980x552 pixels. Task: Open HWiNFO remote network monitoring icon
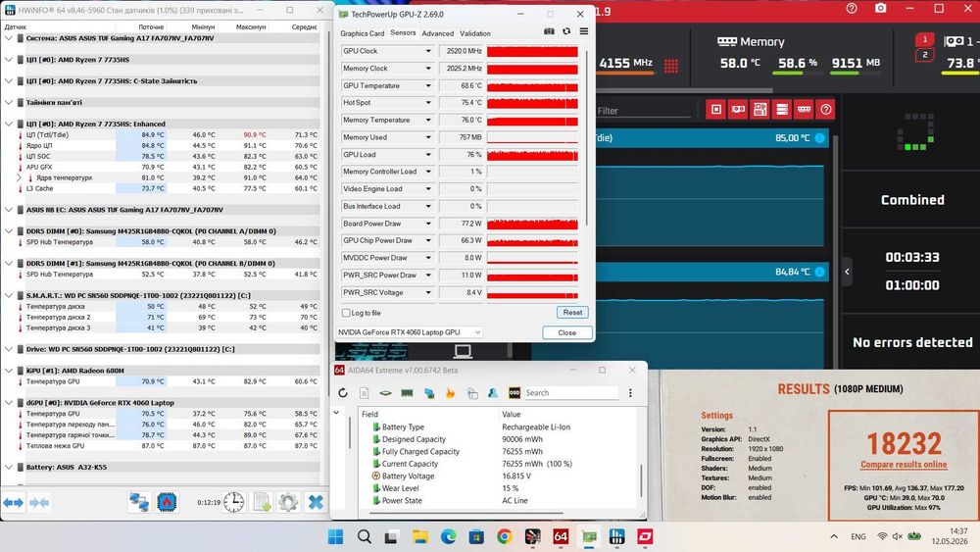pyautogui.click(x=139, y=502)
